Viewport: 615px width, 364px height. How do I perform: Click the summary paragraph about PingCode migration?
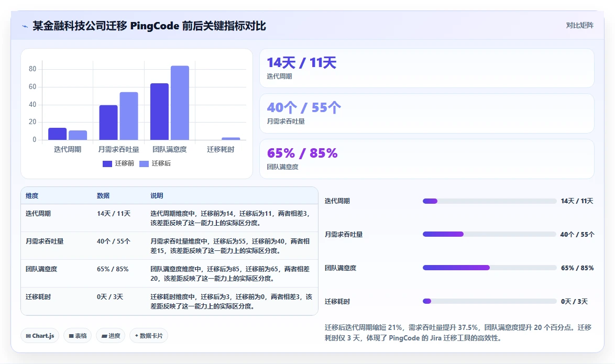coord(458,333)
